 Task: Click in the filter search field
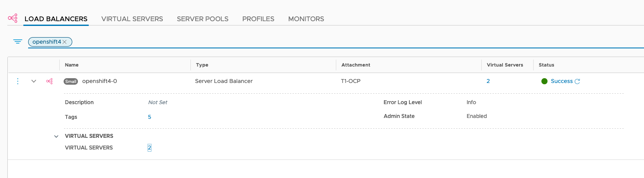click(355, 42)
